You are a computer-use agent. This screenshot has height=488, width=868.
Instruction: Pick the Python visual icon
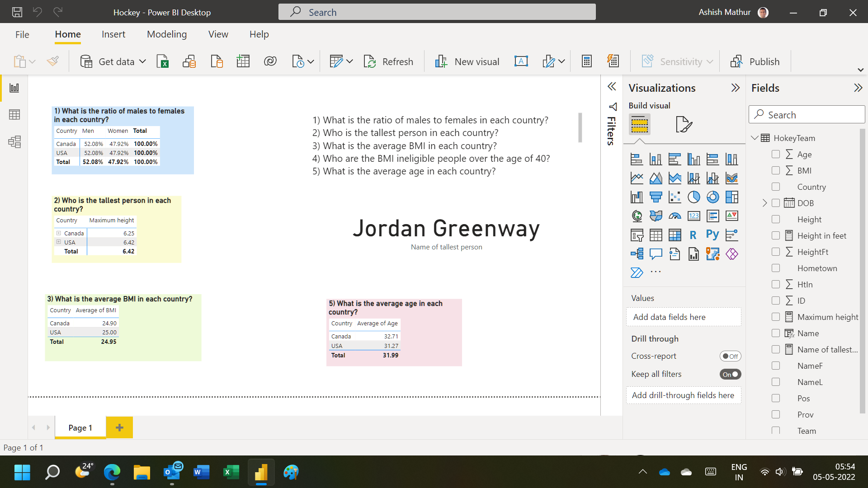tap(712, 235)
